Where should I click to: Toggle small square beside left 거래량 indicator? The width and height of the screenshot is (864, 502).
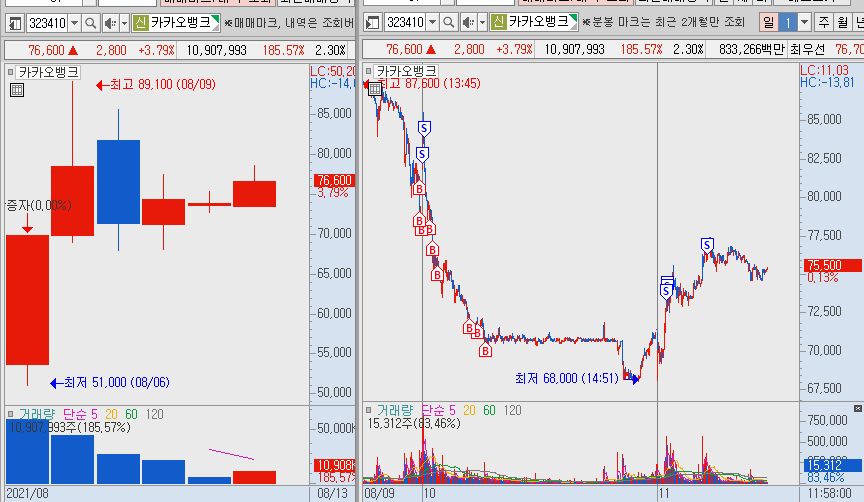(x=10, y=414)
